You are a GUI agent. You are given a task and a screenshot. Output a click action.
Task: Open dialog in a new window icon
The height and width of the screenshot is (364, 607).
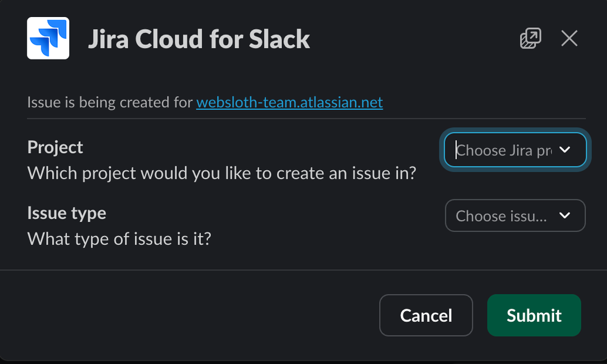pyautogui.click(x=530, y=39)
